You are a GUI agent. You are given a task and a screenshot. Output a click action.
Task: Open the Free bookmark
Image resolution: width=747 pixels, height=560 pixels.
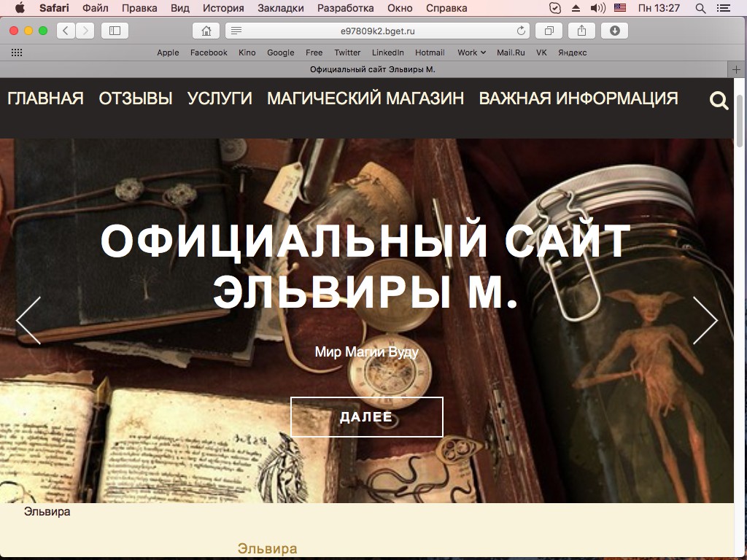314,52
